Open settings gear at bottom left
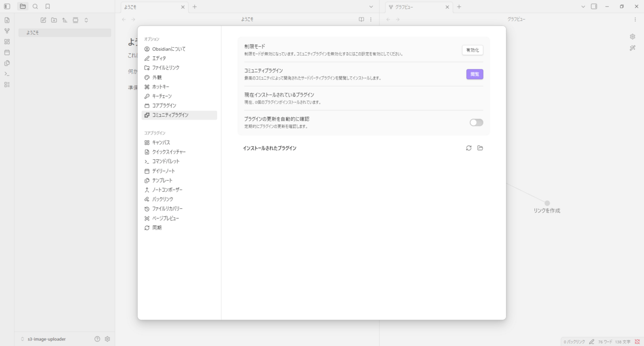 point(107,339)
